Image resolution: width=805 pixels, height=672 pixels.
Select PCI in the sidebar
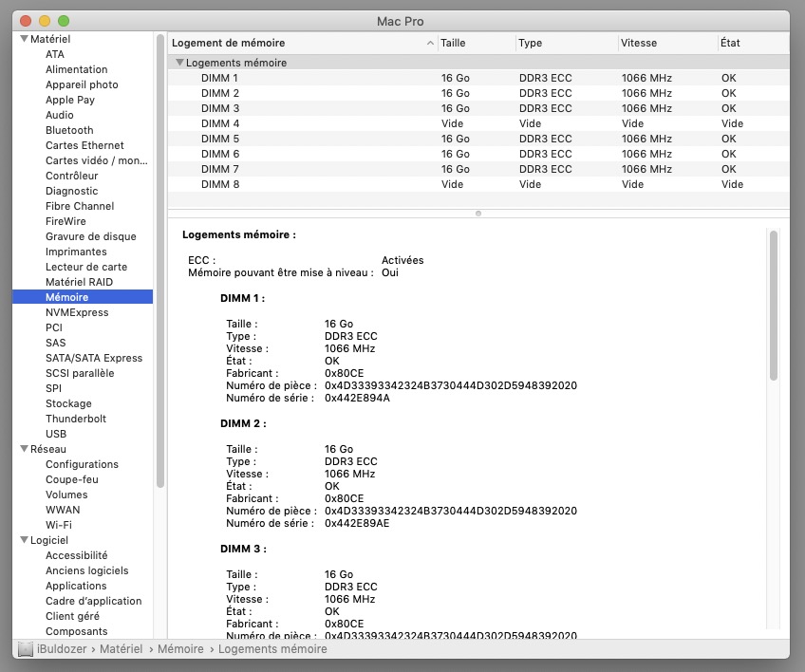coord(54,327)
